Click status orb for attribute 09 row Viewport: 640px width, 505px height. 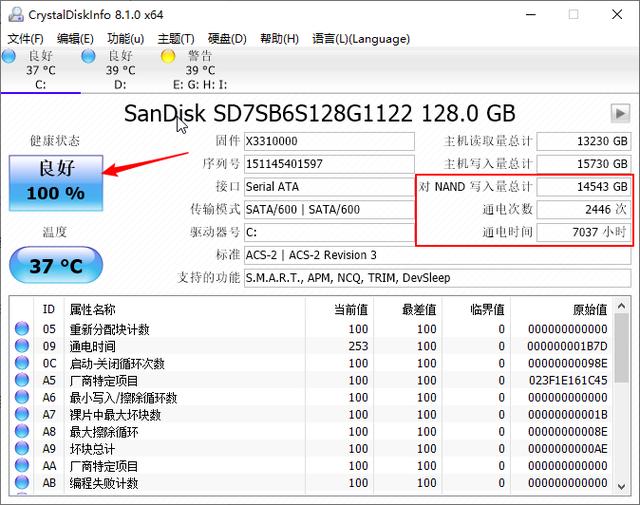coord(22,346)
